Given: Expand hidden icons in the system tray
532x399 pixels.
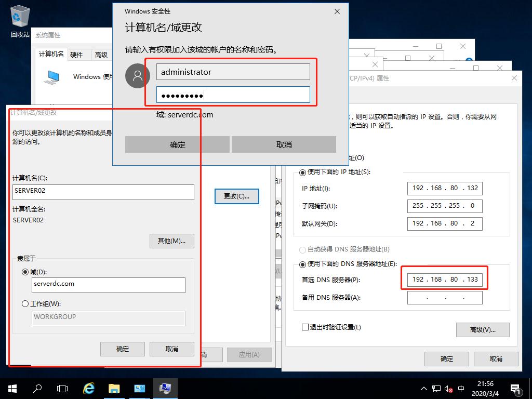Looking at the screenshot, I should (x=424, y=388).
